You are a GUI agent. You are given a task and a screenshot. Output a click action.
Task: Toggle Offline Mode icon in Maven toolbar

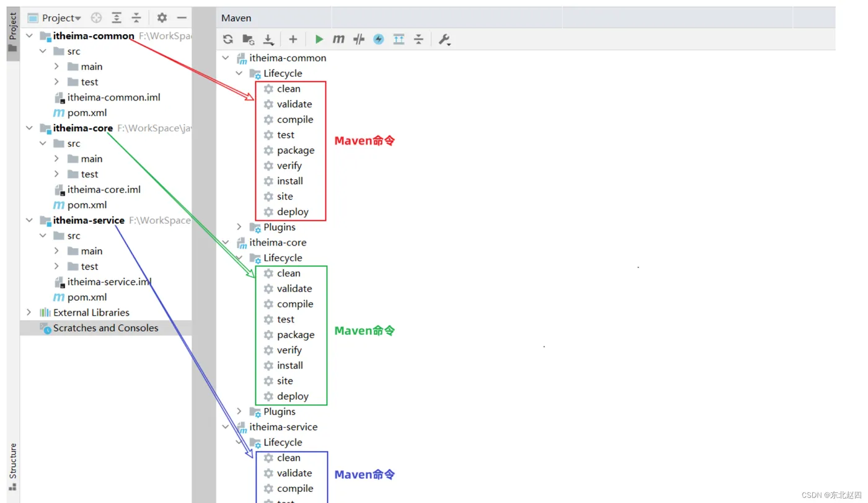[x=358, y=39]
